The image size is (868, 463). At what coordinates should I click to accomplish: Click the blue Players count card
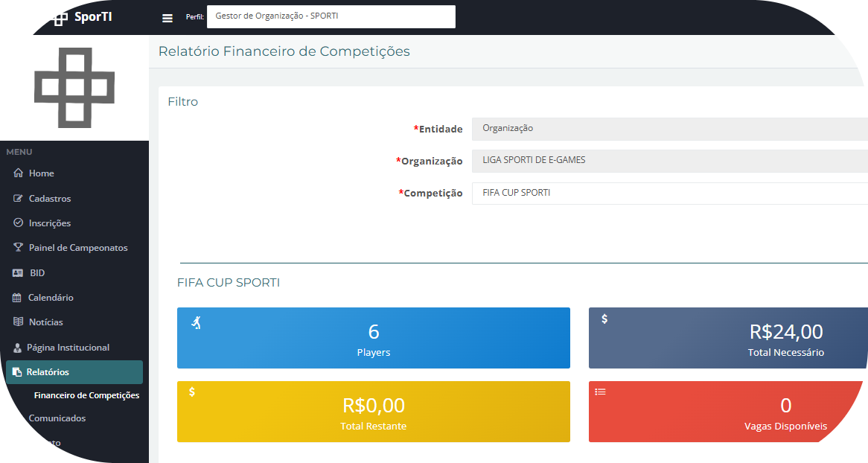coord(373,338)
